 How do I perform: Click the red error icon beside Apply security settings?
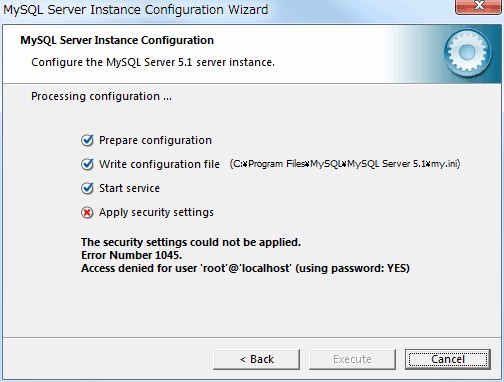pos(87,212)
